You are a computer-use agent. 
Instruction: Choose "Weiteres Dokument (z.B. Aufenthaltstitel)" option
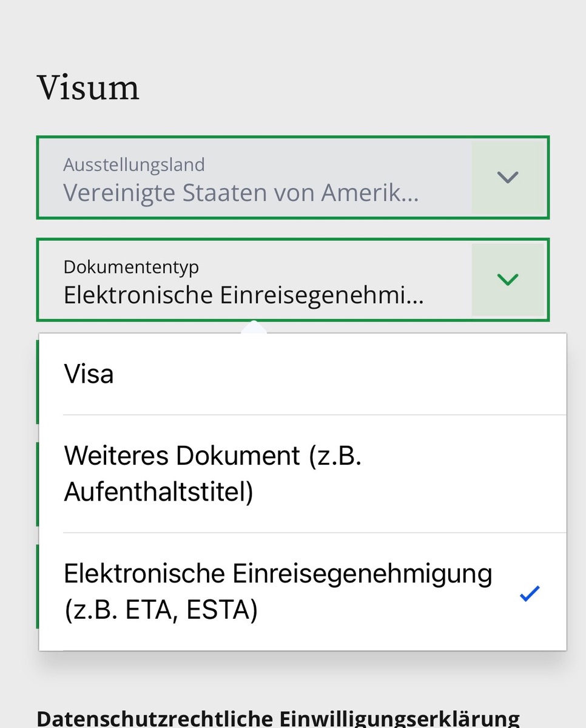[x=212, y=474]
